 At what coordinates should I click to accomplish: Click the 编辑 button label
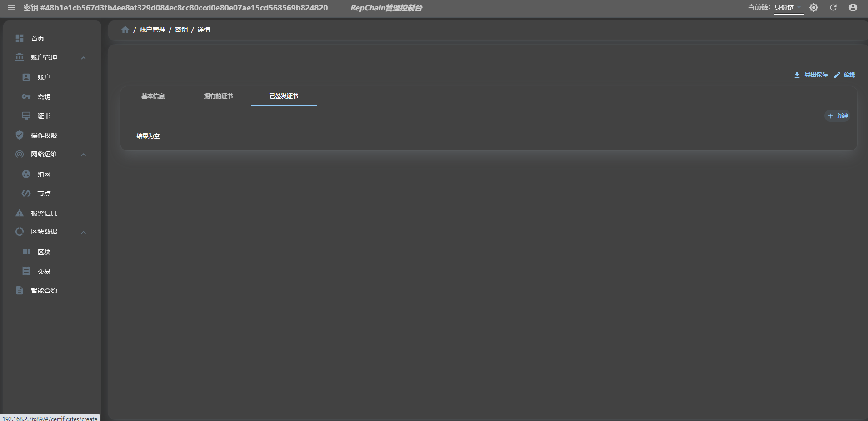point(849,75)
